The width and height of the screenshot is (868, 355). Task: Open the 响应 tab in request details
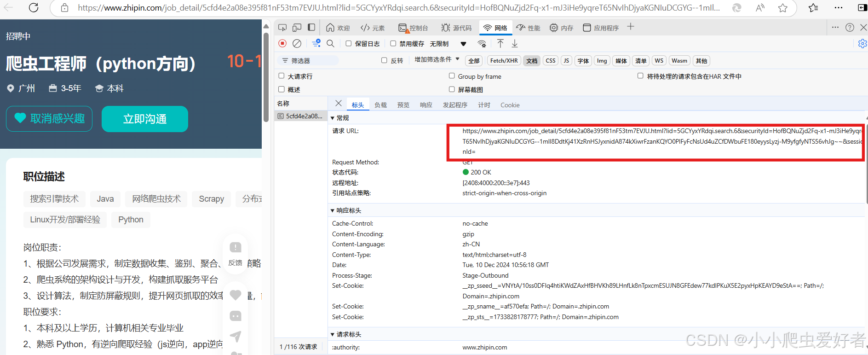click(426, 105)
